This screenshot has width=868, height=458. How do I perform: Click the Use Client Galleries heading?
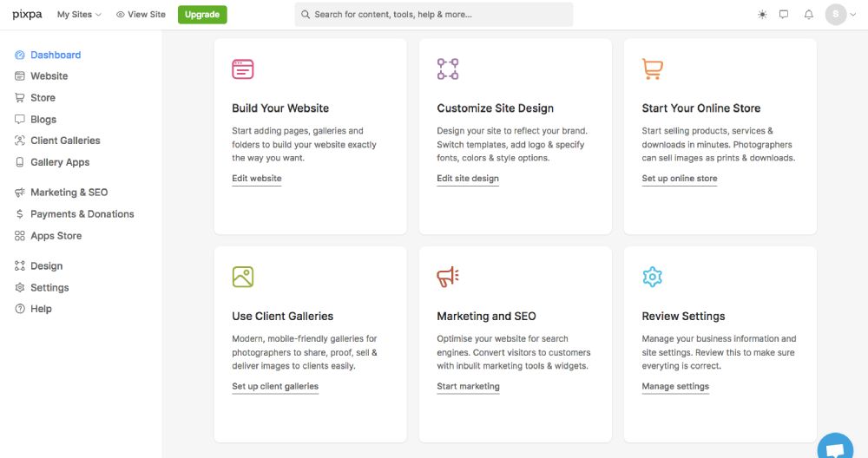click(x=282, y=317)
